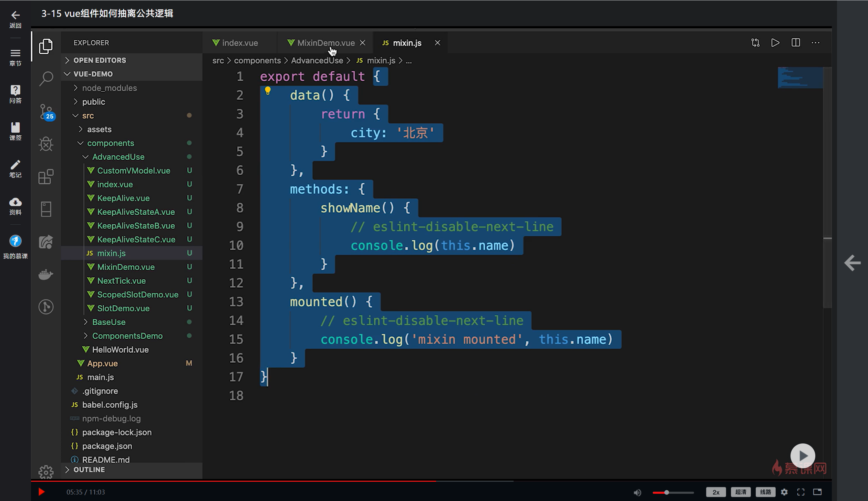Open main.js in the explorer

tap(132, 377)
